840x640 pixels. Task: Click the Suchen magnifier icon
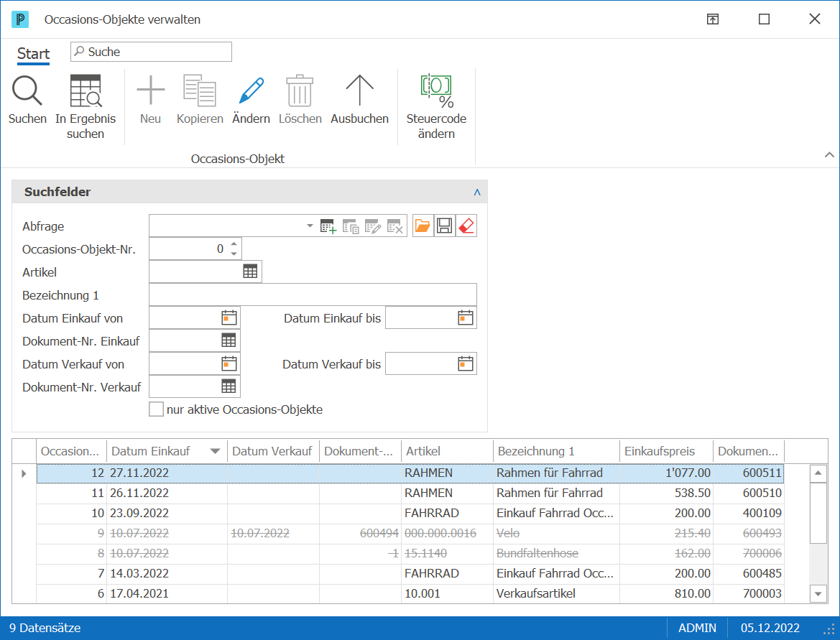tap(27, 90)
